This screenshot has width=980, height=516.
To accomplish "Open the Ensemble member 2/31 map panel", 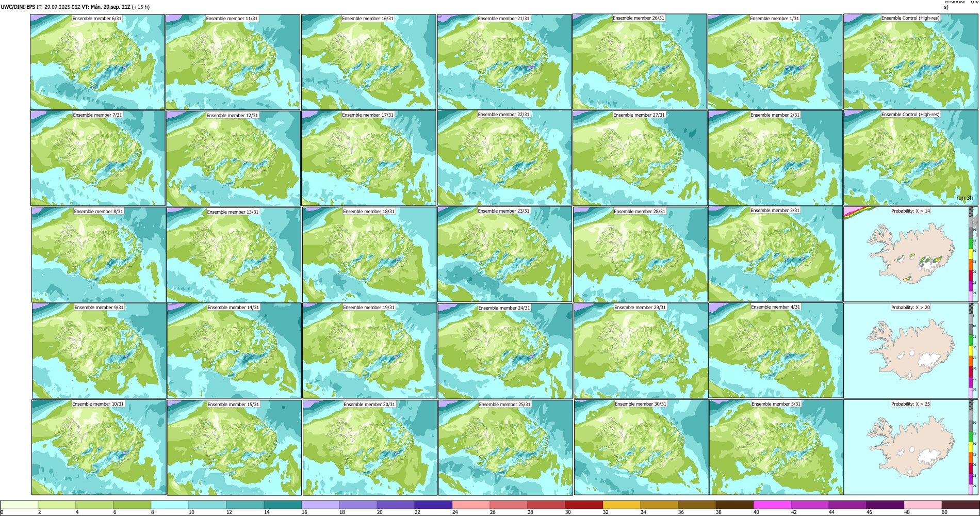I will pyautogui.click(x=775, y=158).
